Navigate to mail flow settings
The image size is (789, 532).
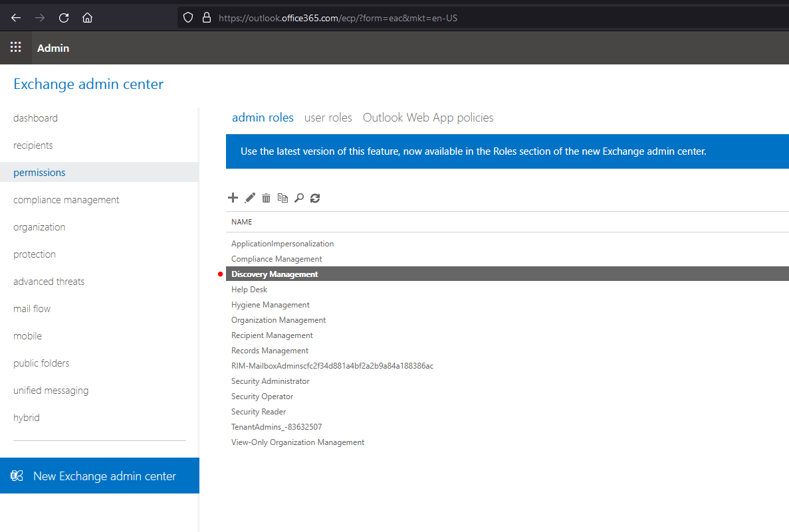(x=31, y=308)
